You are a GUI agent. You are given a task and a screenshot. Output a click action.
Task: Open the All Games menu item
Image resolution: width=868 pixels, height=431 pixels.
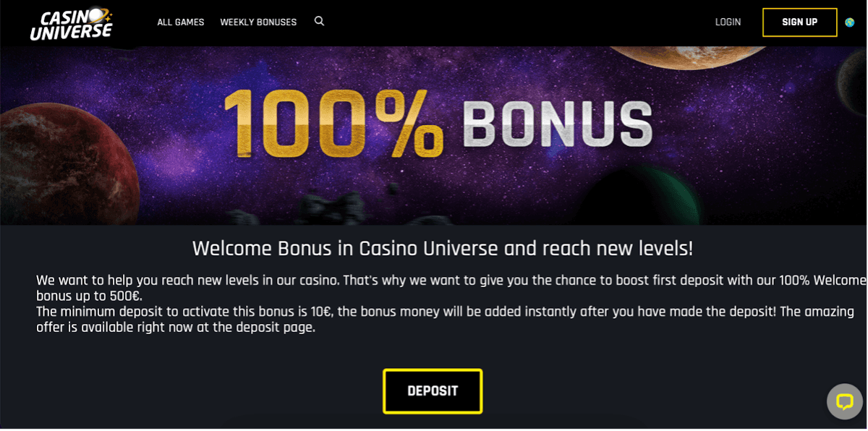(181, 22)
